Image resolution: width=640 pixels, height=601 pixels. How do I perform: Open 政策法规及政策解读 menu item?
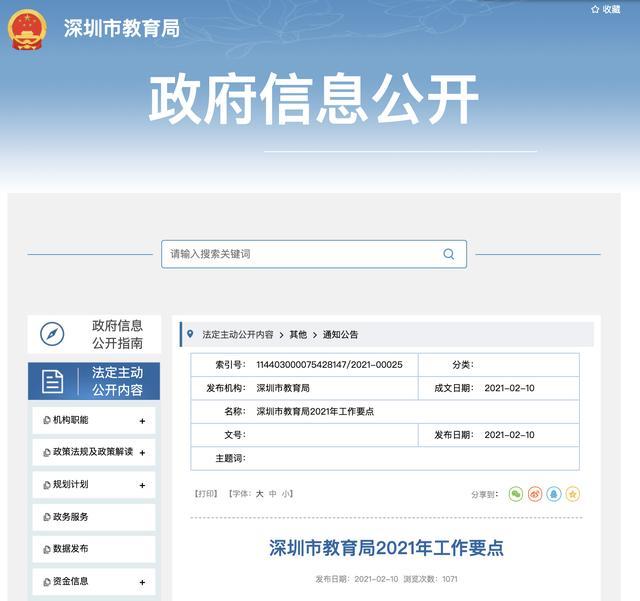[x=94, y=452]
